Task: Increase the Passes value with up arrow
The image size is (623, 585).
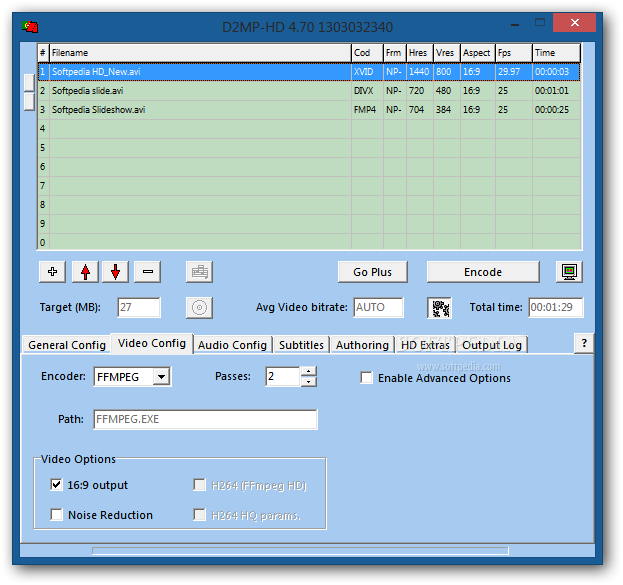Action: (x=309, y=372)
